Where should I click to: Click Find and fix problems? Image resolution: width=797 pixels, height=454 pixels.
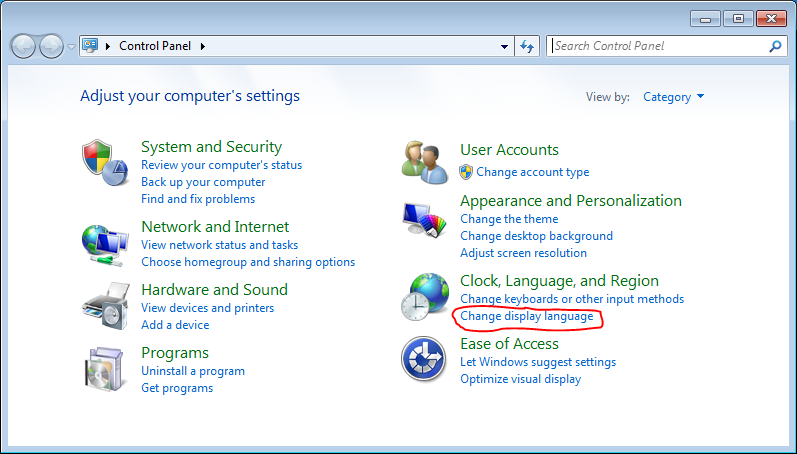click(198, 199)
